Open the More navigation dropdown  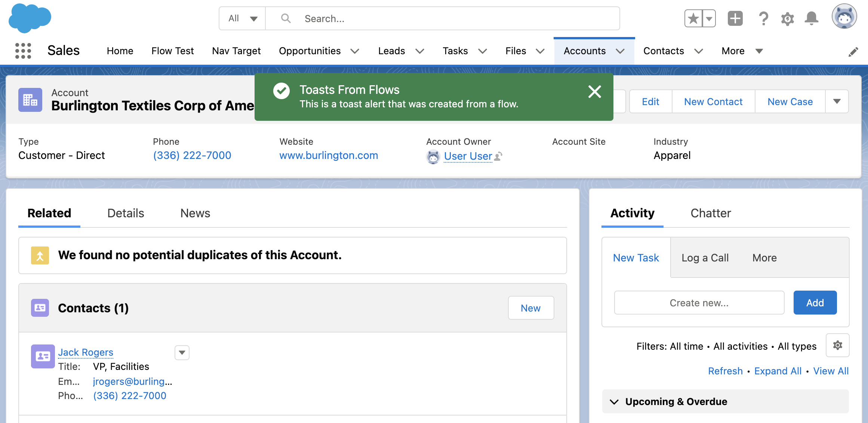click(742, 51)
